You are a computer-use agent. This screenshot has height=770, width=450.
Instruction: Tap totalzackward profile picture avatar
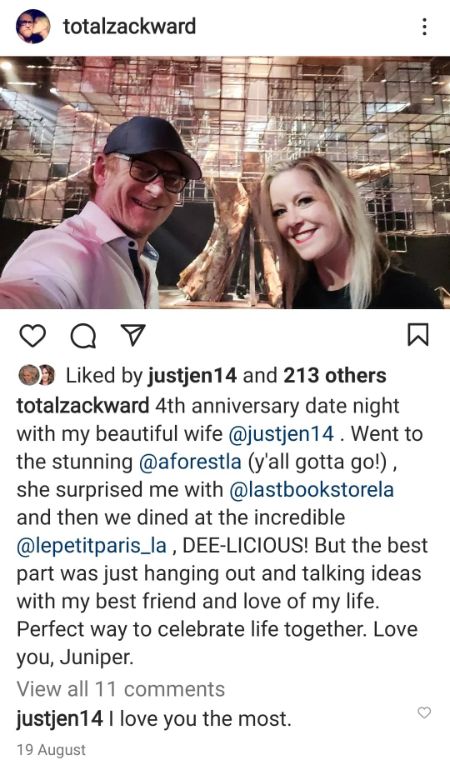33,27
